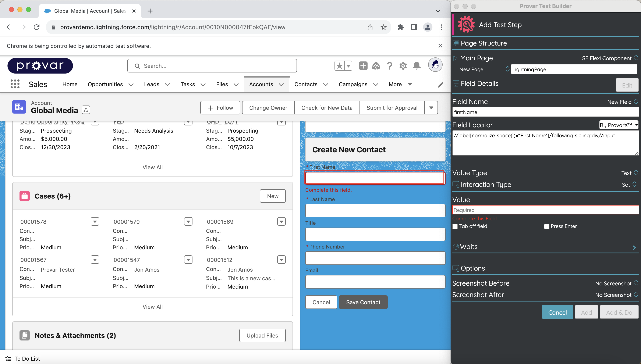Click the Waits stopwatch icon in Test Builder
Viewport: 641px width, 364px height.
(x=456, y=246)
